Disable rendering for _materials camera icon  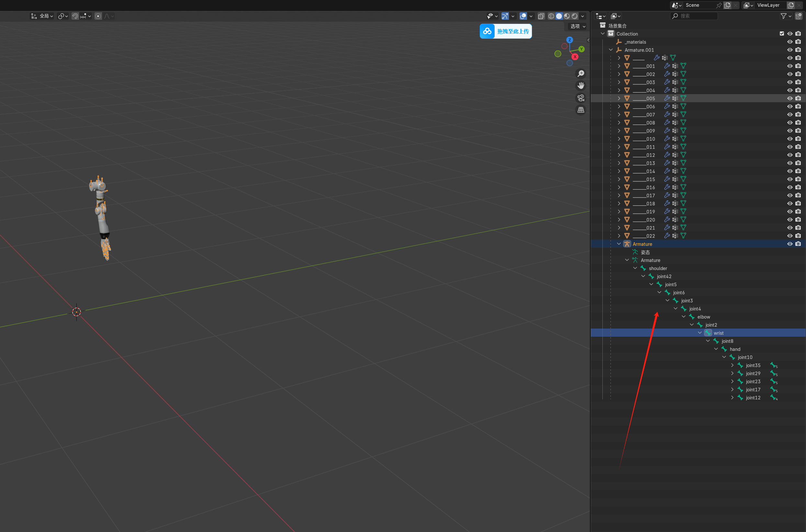[x=798, y=42]
